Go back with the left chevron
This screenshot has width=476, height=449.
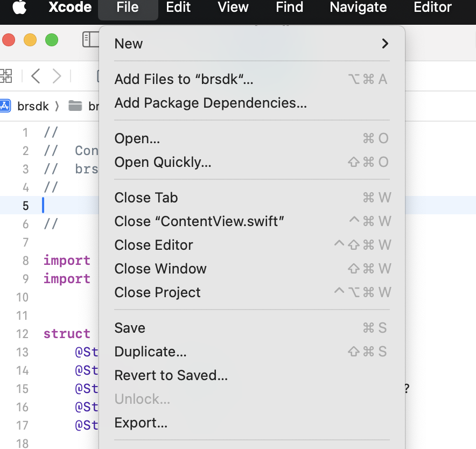point(36,76)
